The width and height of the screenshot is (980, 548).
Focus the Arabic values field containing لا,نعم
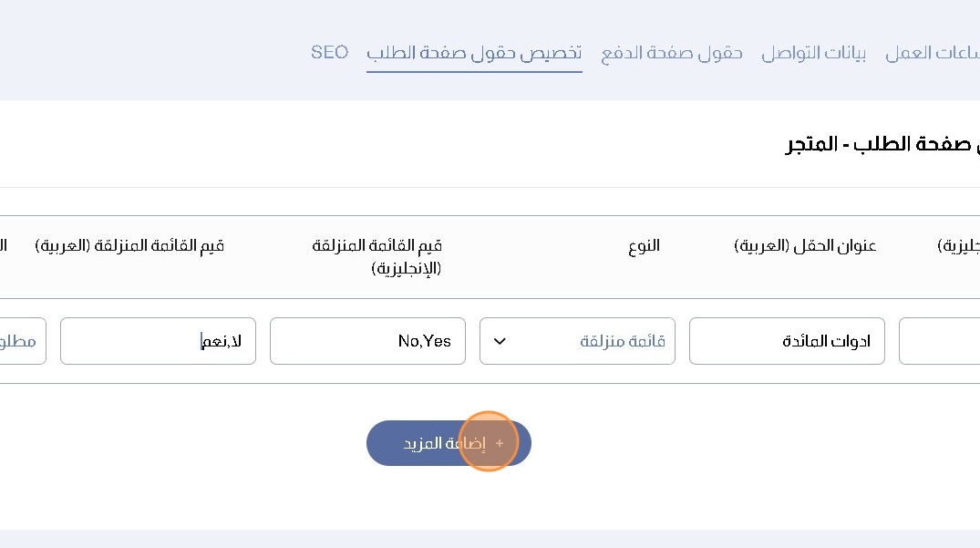(158, 341)
